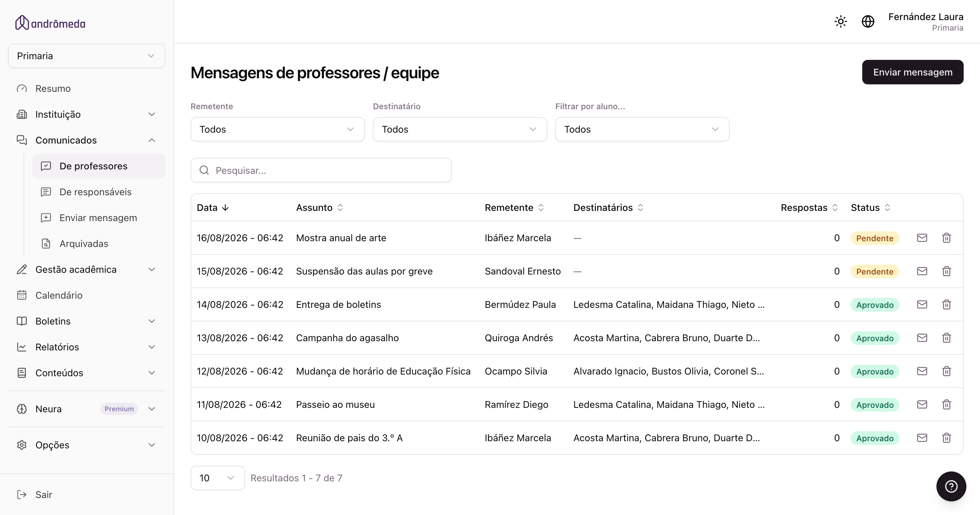Click the envelope icon for Passeio ao museu
This screenshot has height=515, width=980.
(x=922, y=404)
